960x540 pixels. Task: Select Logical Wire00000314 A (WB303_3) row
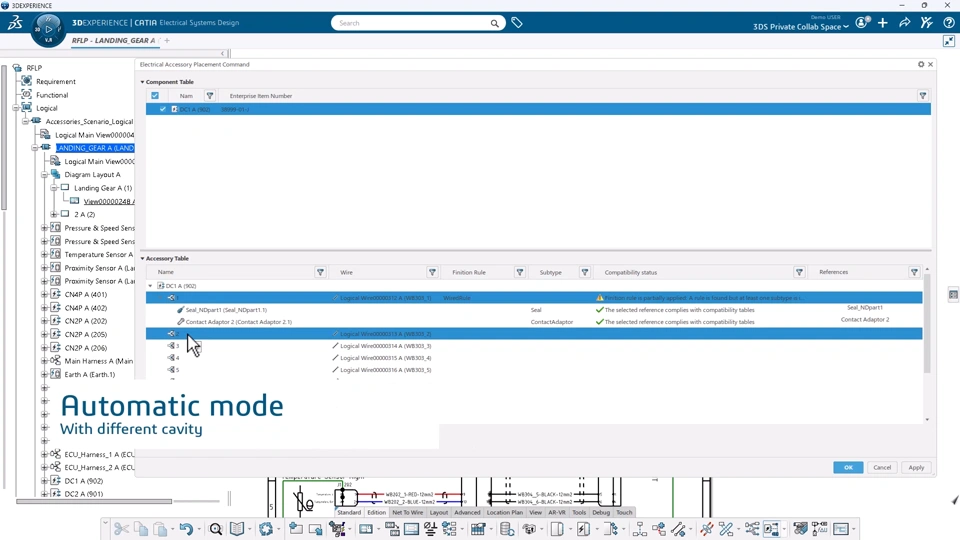(x=534, y=346)
